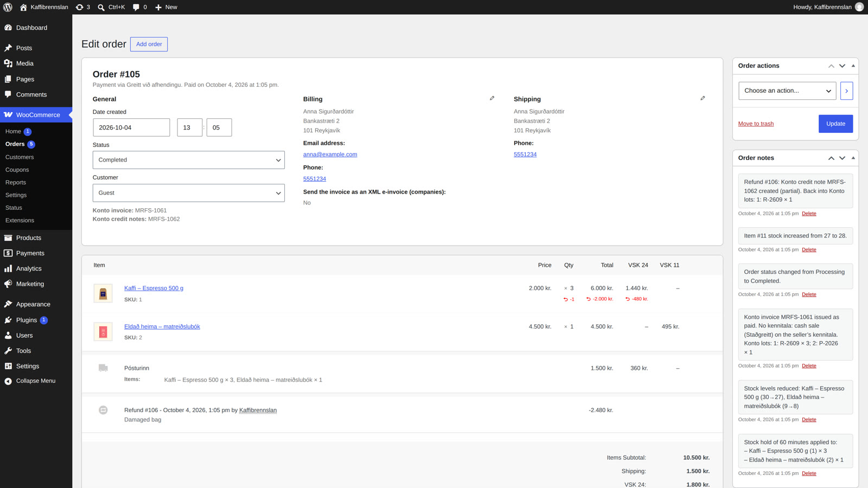Run the selected order action arrow button
Viewport: 868px width, 488px height.
846,91
